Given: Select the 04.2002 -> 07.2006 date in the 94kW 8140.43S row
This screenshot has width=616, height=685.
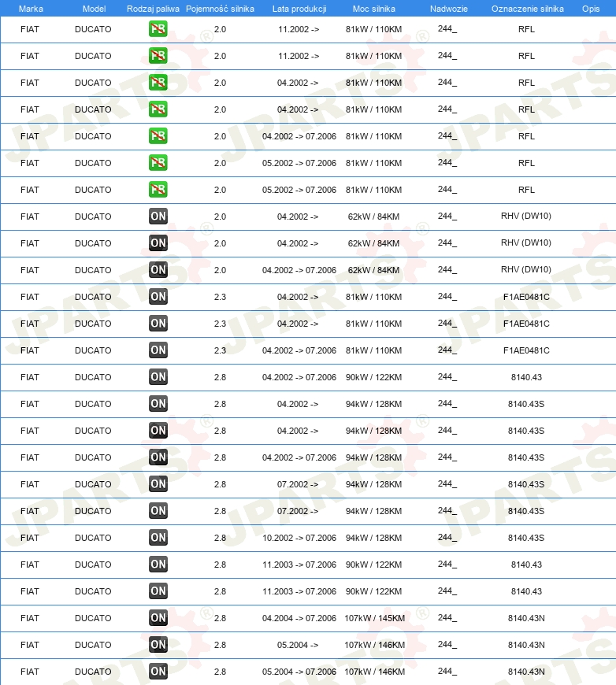Looking at the screenshot, I should pyautogui.click(x=299, y=457).
